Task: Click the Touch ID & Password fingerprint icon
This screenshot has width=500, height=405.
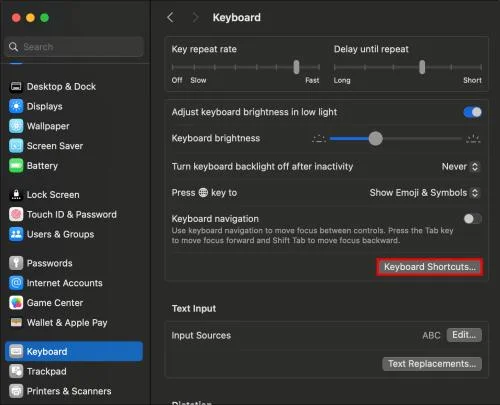Action: pos(16,214)
